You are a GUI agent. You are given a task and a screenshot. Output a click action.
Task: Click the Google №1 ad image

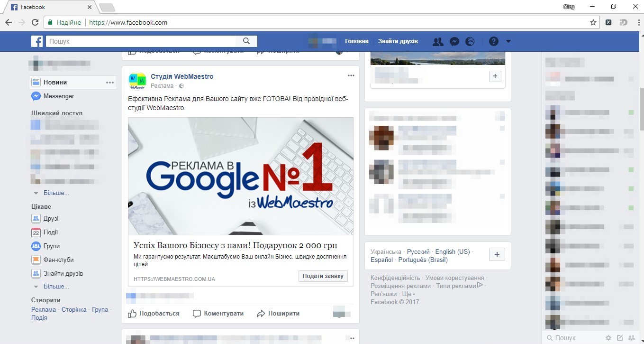(241, 176)
